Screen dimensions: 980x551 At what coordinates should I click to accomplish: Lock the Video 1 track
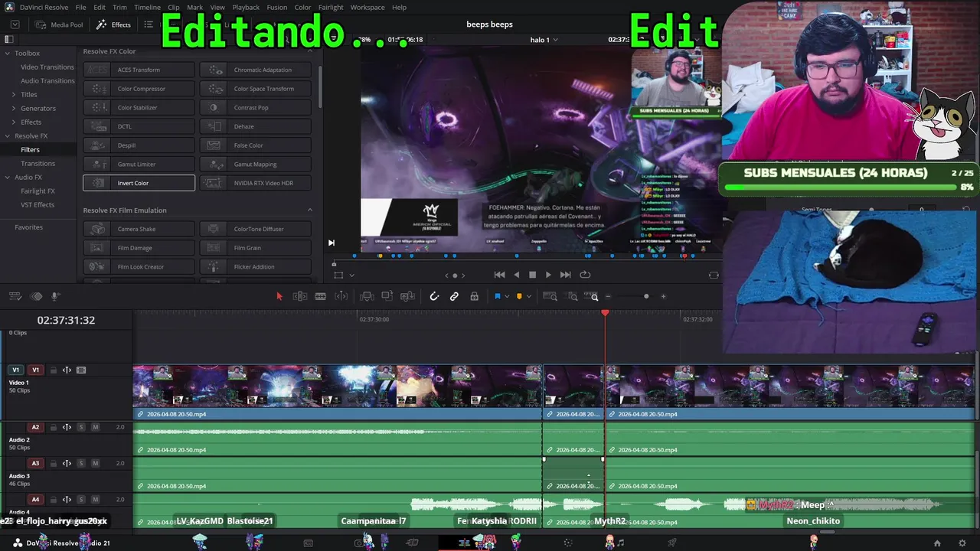click(54, 370)
